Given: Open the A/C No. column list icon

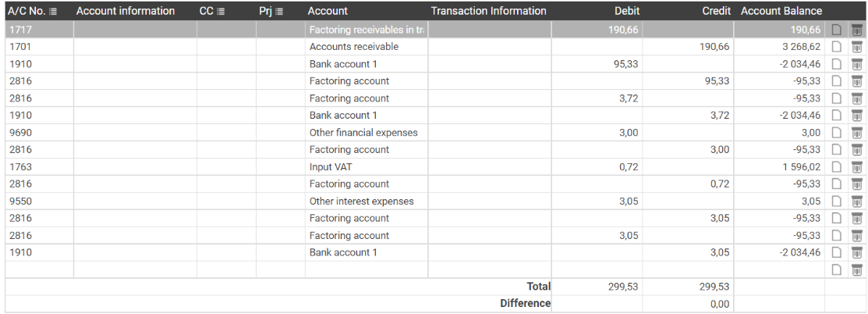Looking at the screenshot, I should (x=53, y=12).
